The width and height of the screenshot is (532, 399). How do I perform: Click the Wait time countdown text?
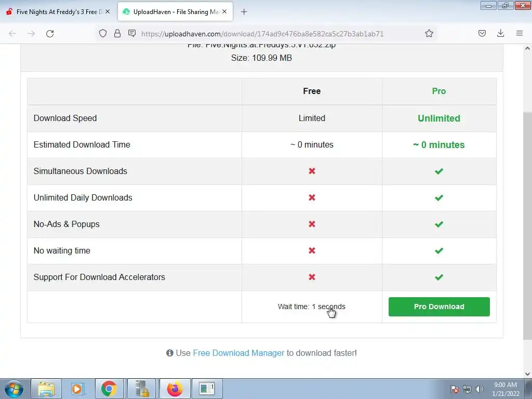pyautogui.click(x=312, y=307)
